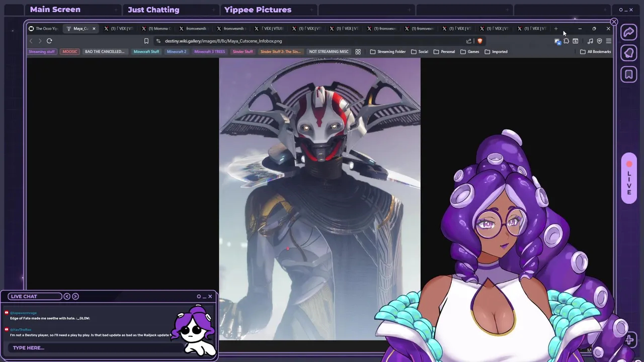Open Minecraft 3 TREES bookmark
The width and height of the screenshot is (644, 362).
coord(210,52)
